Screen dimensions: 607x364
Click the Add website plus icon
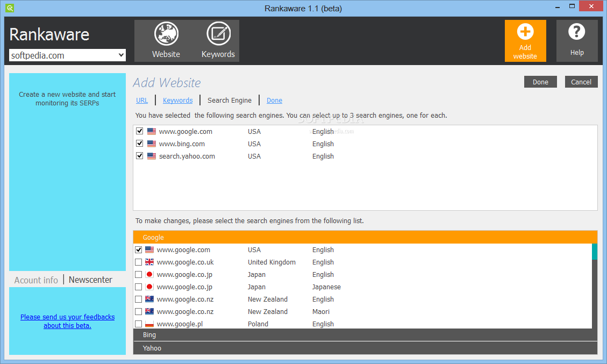click(525, 32)
